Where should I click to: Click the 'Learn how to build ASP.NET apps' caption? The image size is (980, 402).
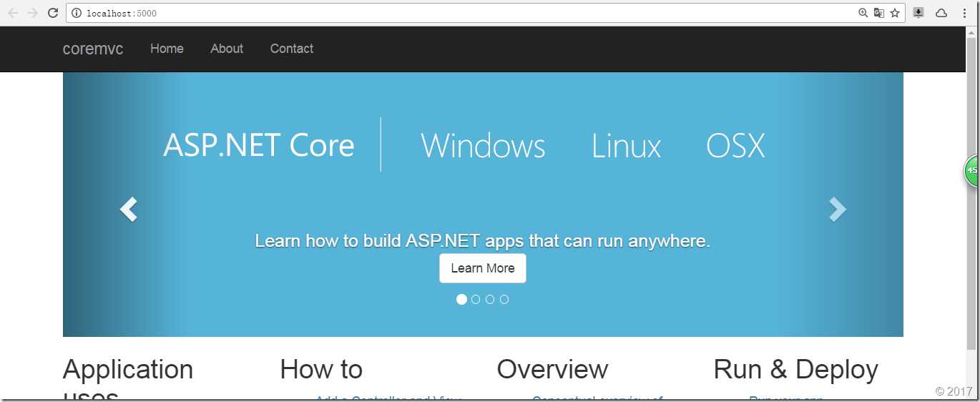(483, 241)
